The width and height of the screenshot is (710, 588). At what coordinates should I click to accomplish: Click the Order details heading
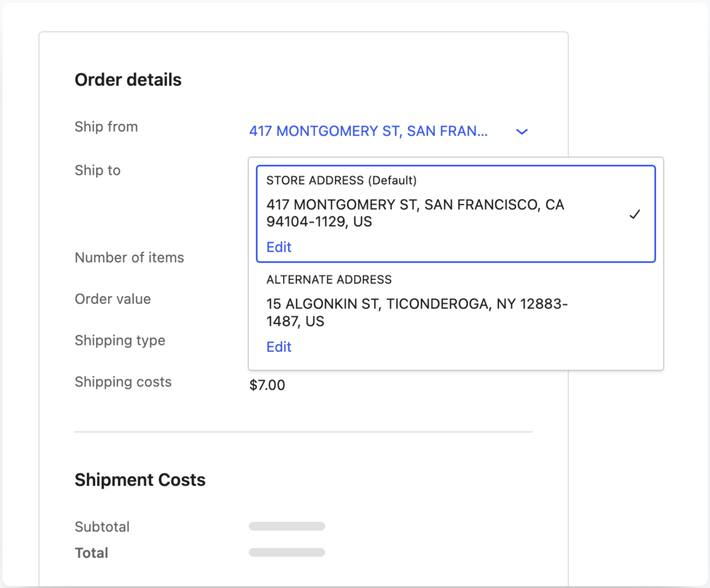tap(128, 80)
